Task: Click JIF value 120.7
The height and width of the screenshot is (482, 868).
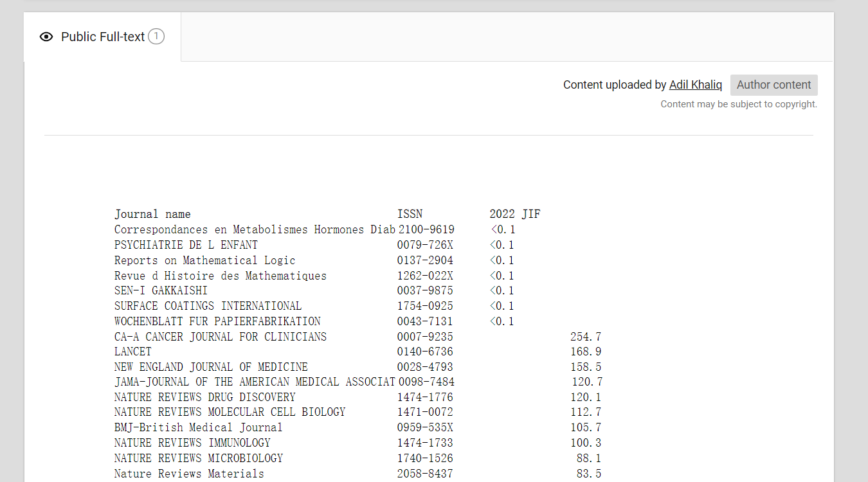Action: click(587, 382)
